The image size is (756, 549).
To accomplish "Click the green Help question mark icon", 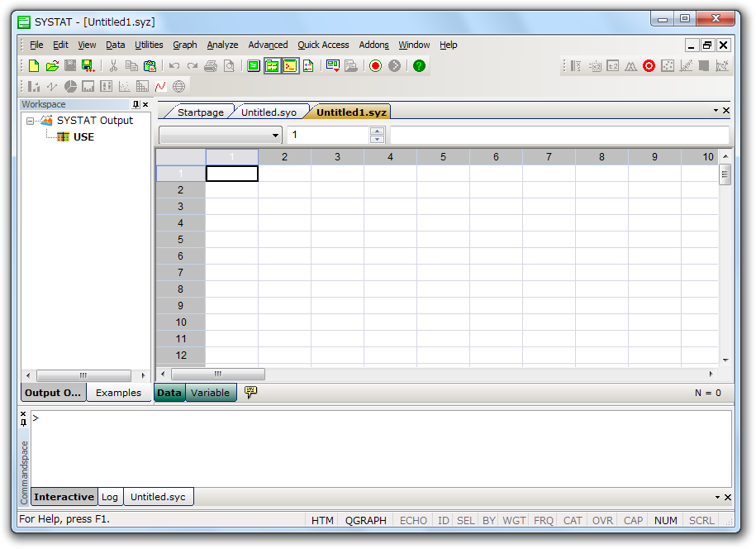I will (419, 65).
